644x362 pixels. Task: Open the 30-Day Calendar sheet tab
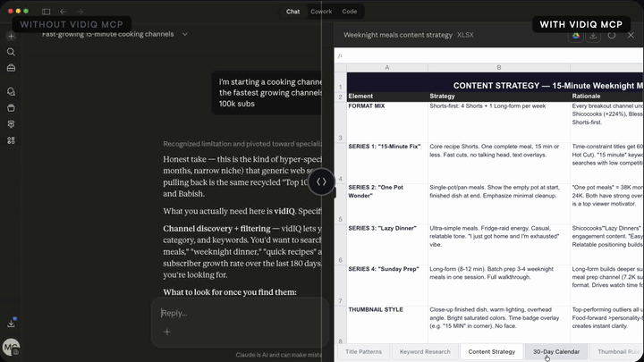tap(556, 352)
